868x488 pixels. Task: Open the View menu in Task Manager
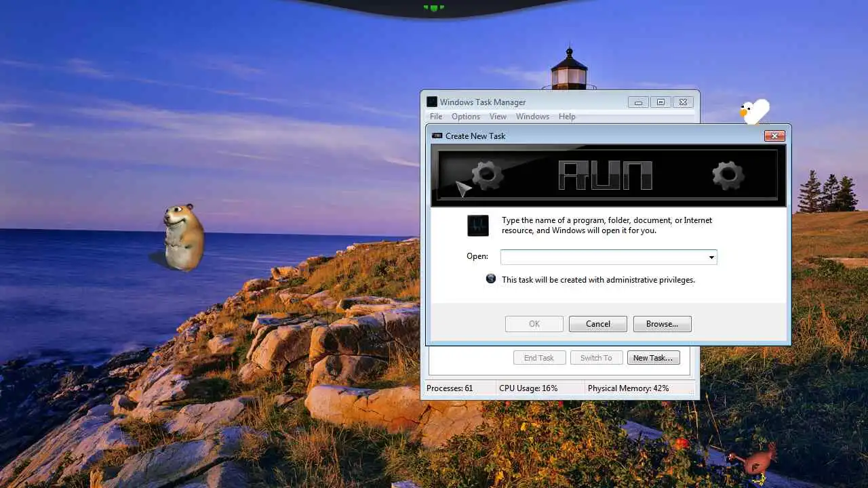(x=498, y=117)
